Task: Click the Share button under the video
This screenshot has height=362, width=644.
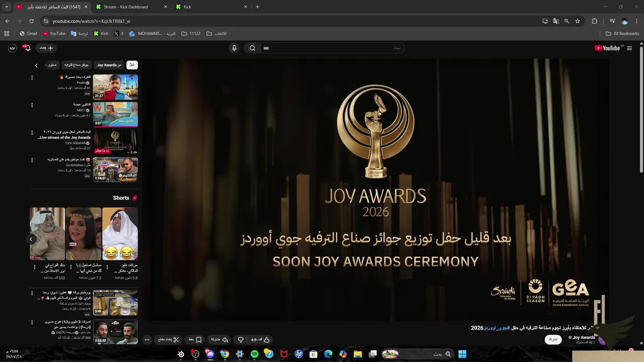Action: [219, 340]
